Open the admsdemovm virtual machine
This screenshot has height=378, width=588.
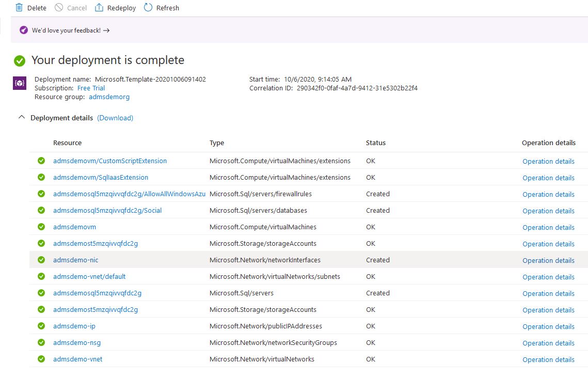point(75,227)
